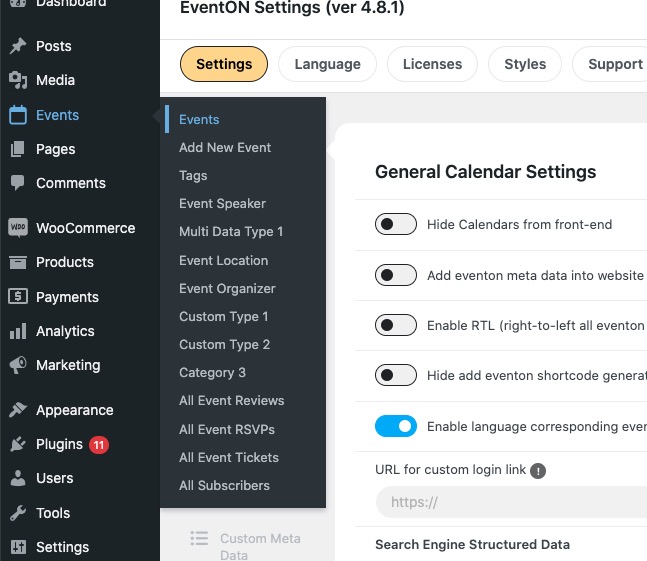647x561 pixels.
Task: Disable Enable language corresponding events switch
Action: [x=395, y=426]
